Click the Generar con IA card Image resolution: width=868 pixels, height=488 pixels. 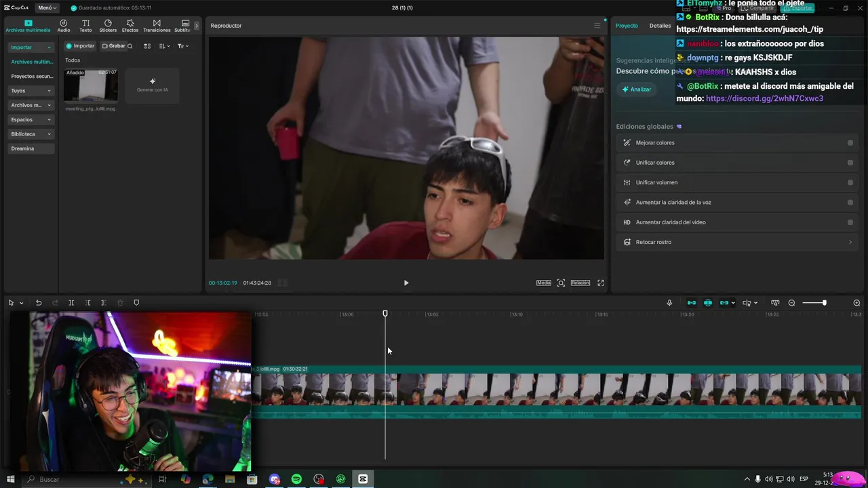(x=153, y=85)
